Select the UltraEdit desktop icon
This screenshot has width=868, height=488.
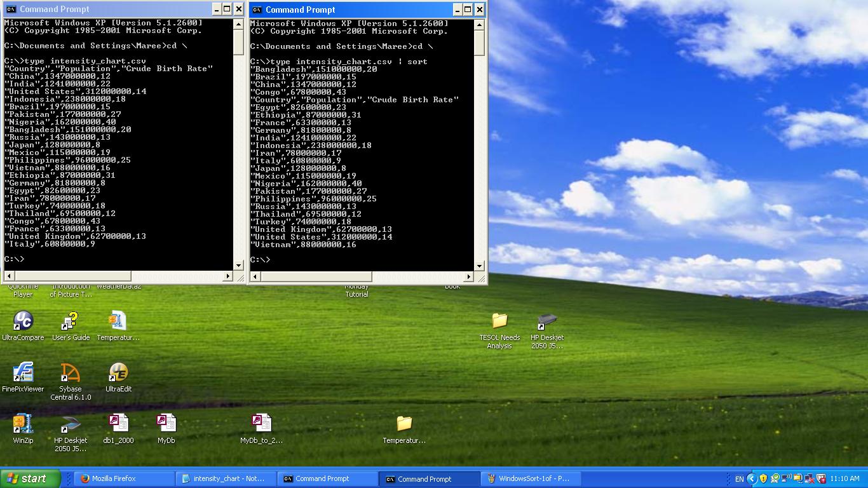tap(118, 373)
